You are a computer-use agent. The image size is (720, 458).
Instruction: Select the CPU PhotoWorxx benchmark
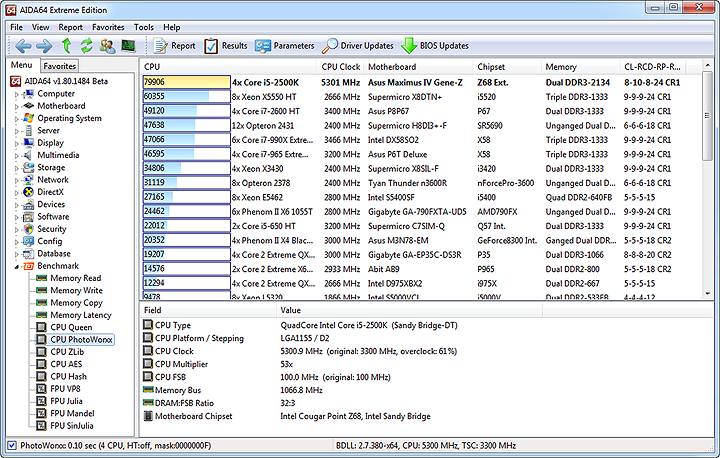tap(81, 339)
